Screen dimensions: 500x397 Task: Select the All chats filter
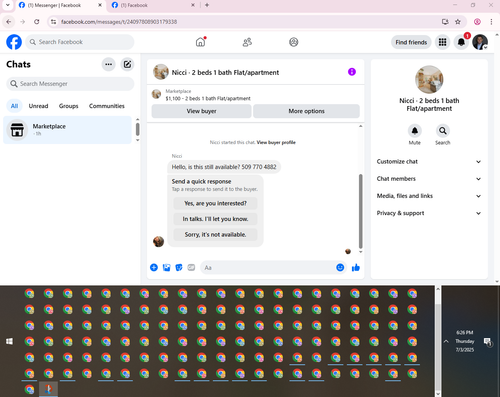point(14,106)
